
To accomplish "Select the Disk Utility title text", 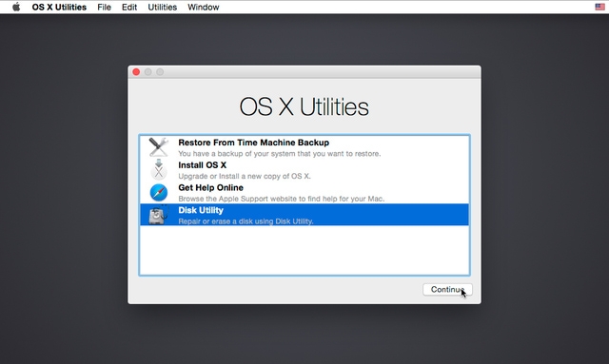I will (201, 210).
